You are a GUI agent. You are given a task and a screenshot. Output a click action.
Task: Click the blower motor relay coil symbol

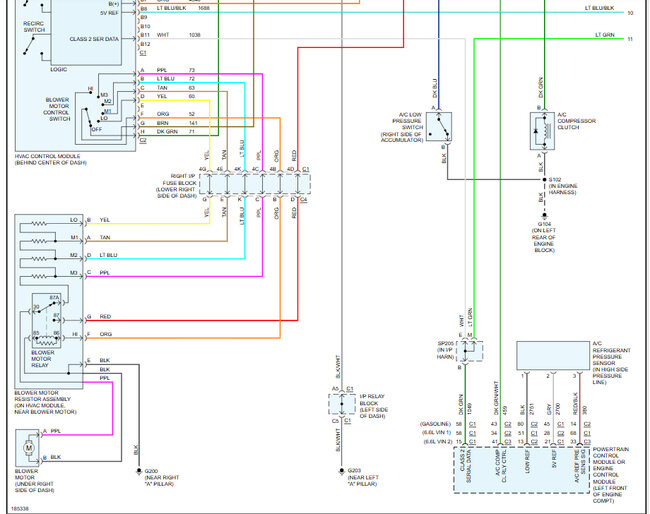click(46, 341)
